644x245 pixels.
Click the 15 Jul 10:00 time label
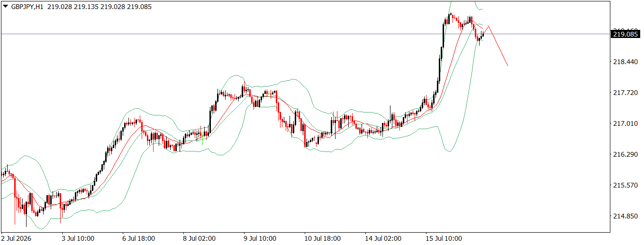(444, 238)
